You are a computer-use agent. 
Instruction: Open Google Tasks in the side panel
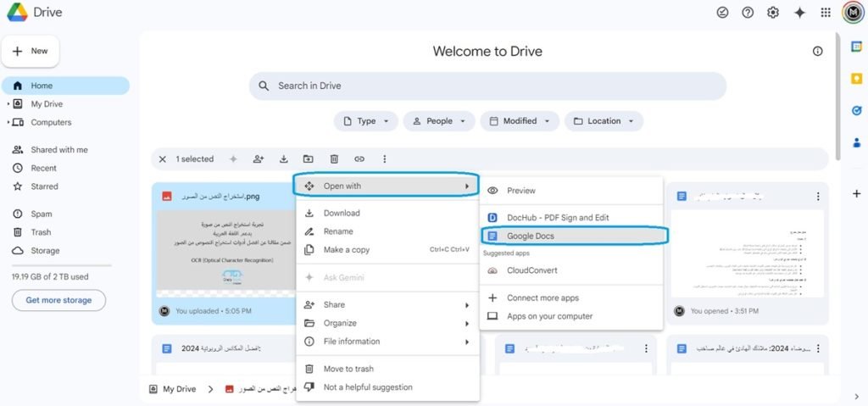pyautogui.click(x=856, y=111)
